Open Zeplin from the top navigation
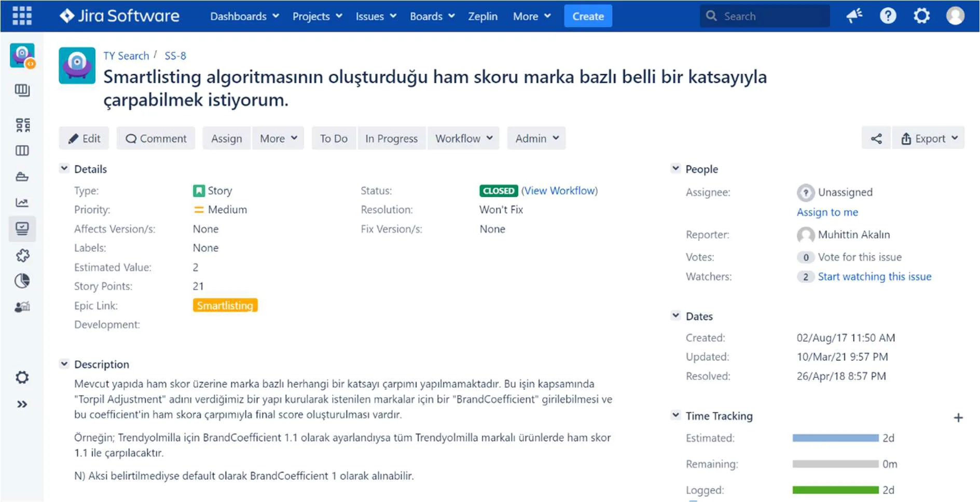 click(x=482, y=16)
